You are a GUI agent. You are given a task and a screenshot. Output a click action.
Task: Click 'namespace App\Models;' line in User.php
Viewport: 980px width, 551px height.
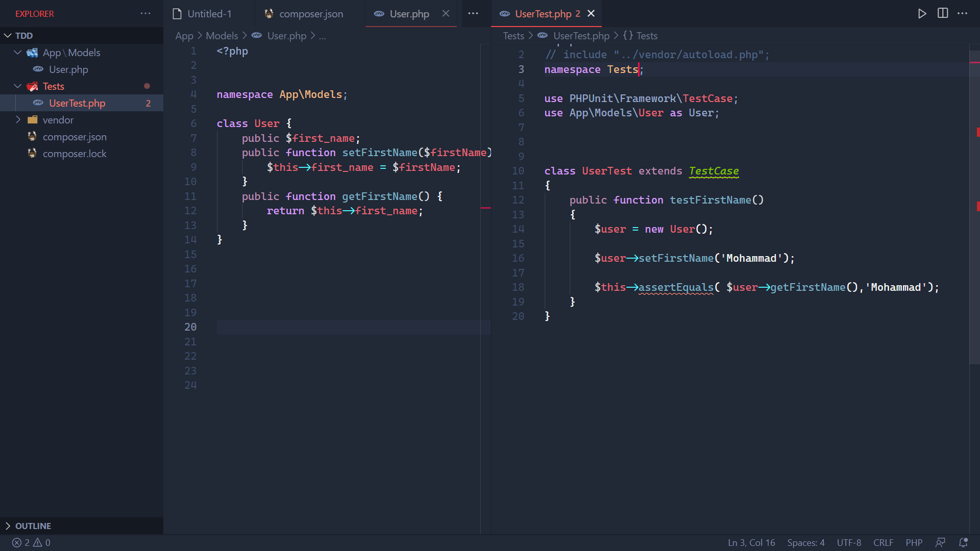coord(282,94)
